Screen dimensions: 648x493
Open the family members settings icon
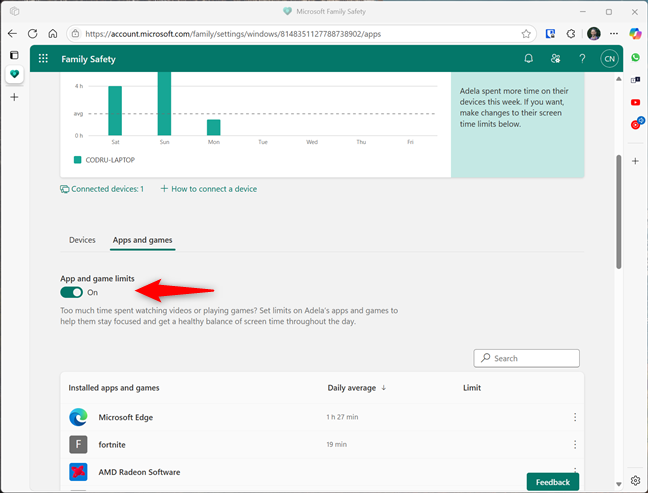point(555,59)
